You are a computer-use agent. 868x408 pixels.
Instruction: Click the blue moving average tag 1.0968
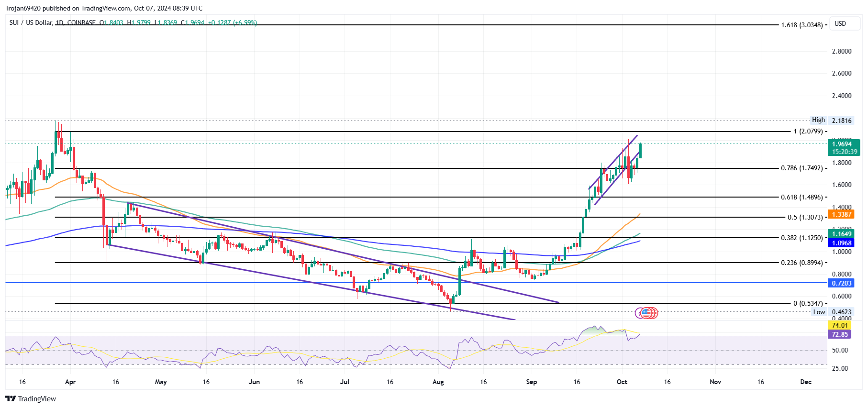tap(841, 243)
